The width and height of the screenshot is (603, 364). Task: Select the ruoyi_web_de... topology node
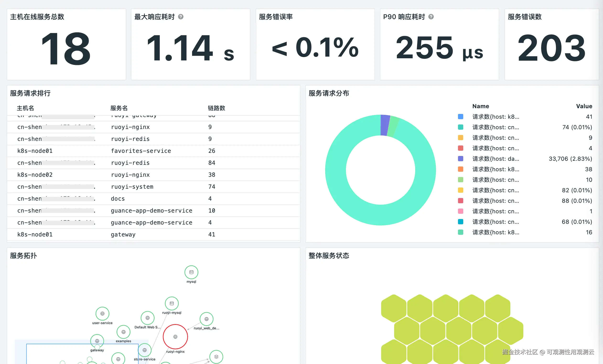tap(206, 319)
